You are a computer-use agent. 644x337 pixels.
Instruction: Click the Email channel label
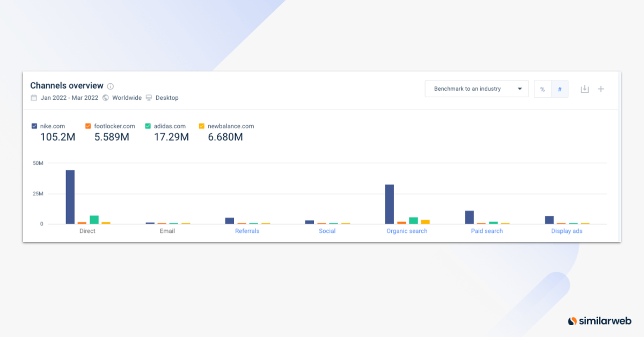click(167, 231)
